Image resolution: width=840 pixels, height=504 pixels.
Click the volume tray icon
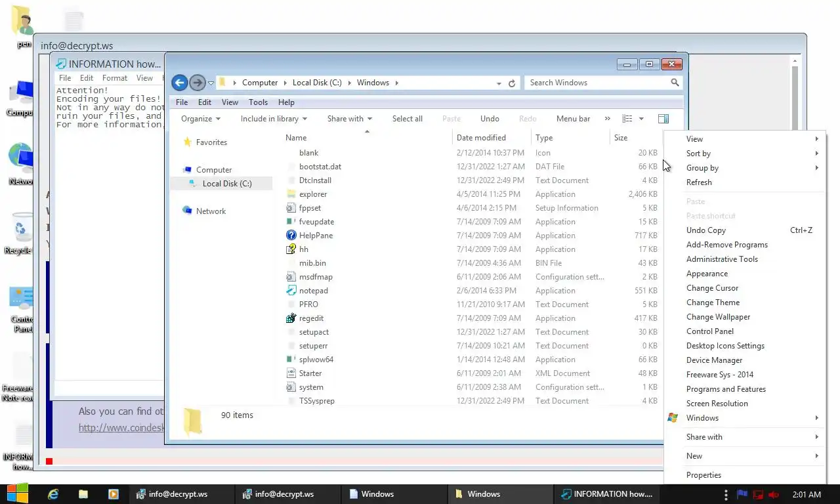(774, 494)
